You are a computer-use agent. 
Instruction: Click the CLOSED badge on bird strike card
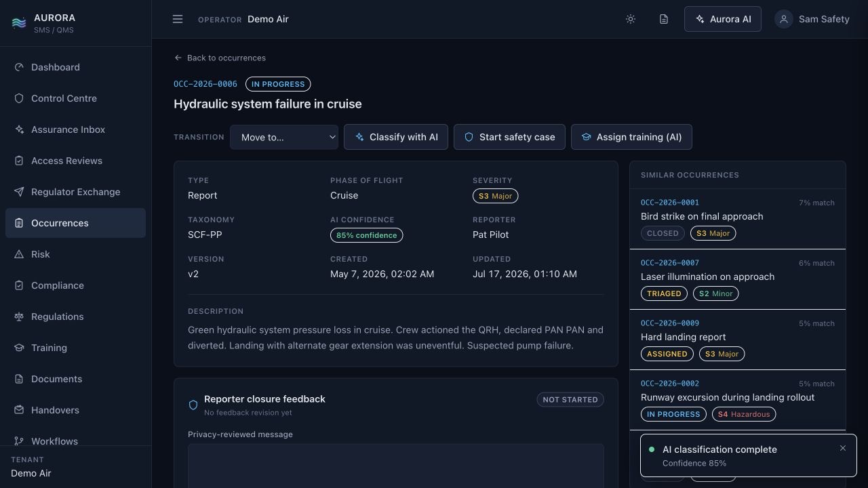click(663, 233)
